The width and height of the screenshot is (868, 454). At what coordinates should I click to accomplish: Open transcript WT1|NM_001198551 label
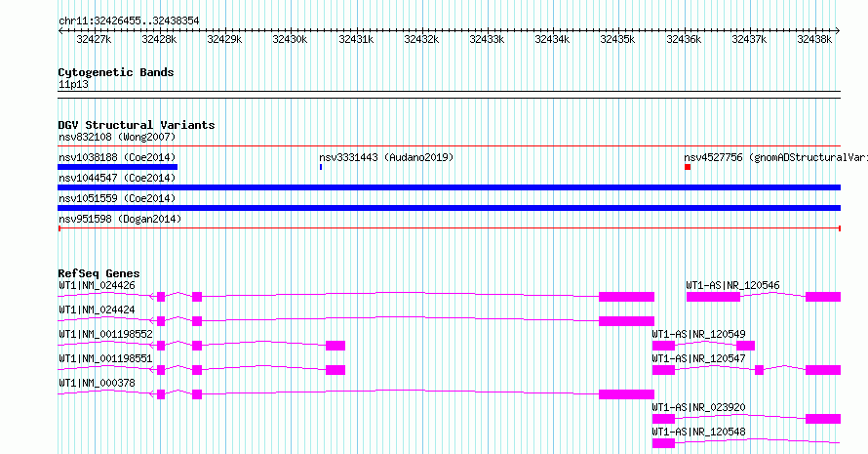tap(105, 358)
